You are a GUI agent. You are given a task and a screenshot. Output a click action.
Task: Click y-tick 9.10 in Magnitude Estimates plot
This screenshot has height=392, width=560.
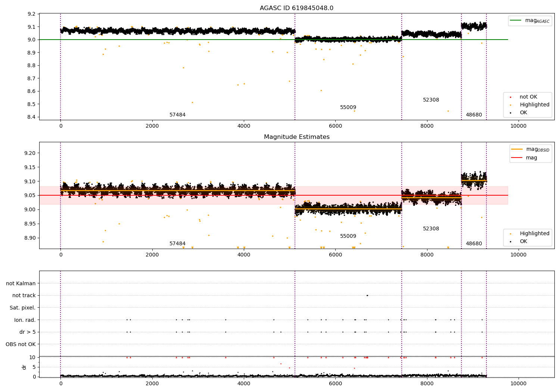(x=30, y=181)
